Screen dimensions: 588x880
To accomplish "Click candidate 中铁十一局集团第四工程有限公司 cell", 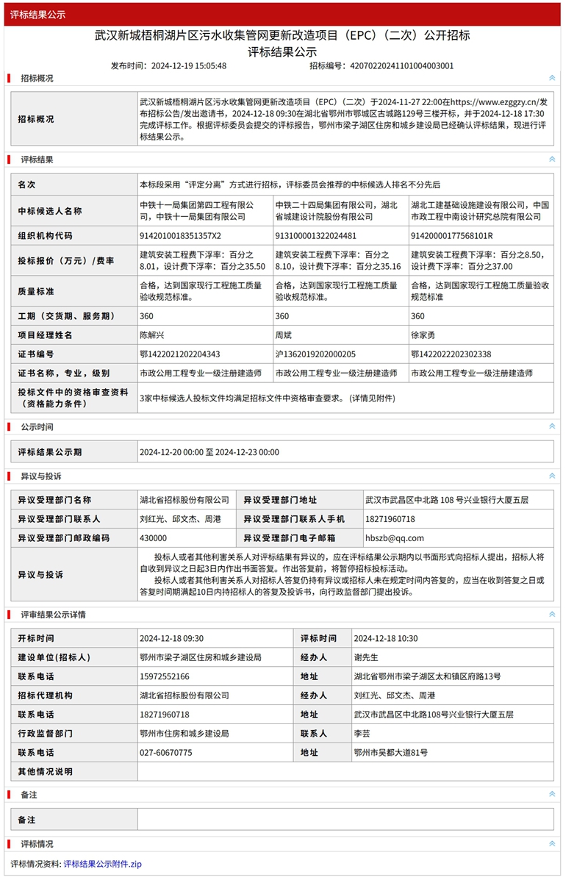I will coord(205,211).
